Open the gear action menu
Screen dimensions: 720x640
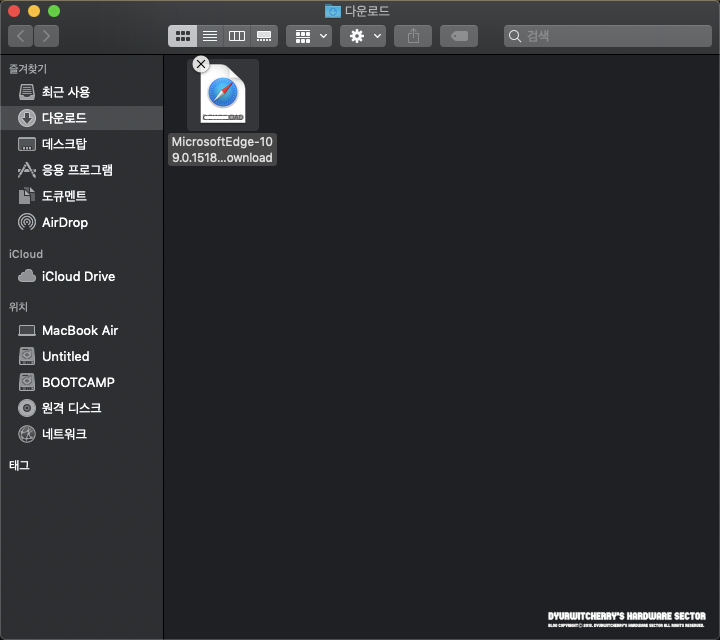363,36
